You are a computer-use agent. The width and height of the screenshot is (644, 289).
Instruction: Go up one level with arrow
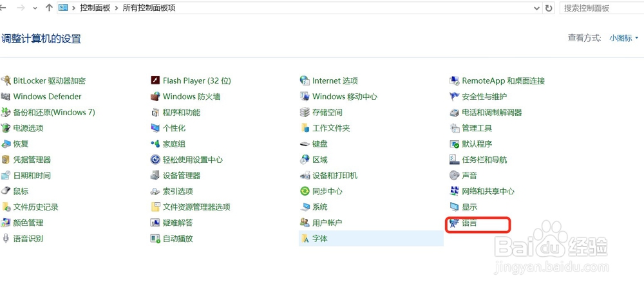pos(49,8)
